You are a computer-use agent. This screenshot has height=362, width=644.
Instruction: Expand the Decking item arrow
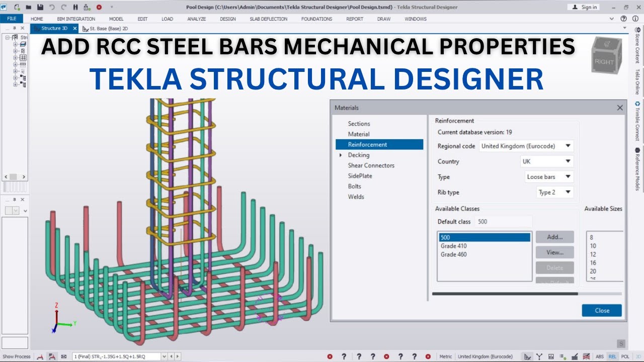(x=342, y=155)
